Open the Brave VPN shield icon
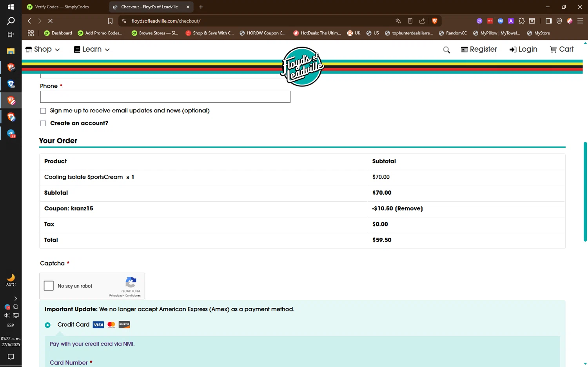The width and height of the screenshot is (588, 367). (559, 21)
